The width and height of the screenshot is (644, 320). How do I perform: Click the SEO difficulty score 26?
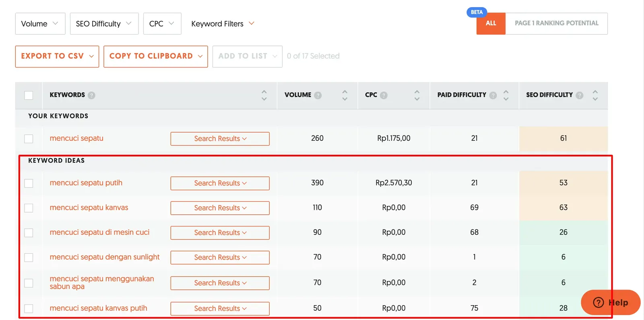(x=563, y=232)
